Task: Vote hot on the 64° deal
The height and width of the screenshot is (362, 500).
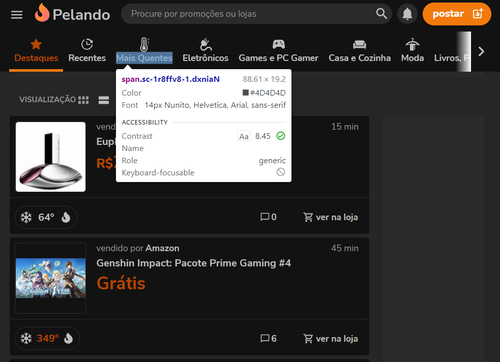Action: pos(66,217)
